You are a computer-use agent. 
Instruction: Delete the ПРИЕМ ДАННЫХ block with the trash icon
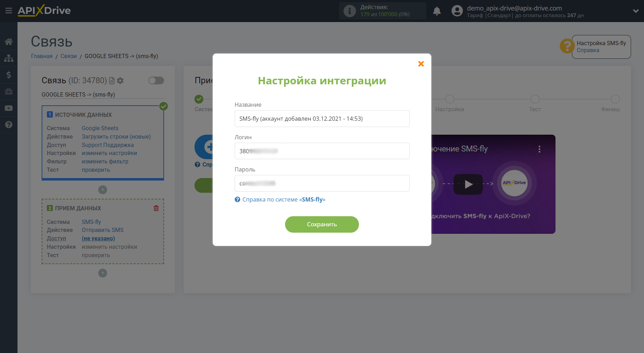tap(156, 208)
